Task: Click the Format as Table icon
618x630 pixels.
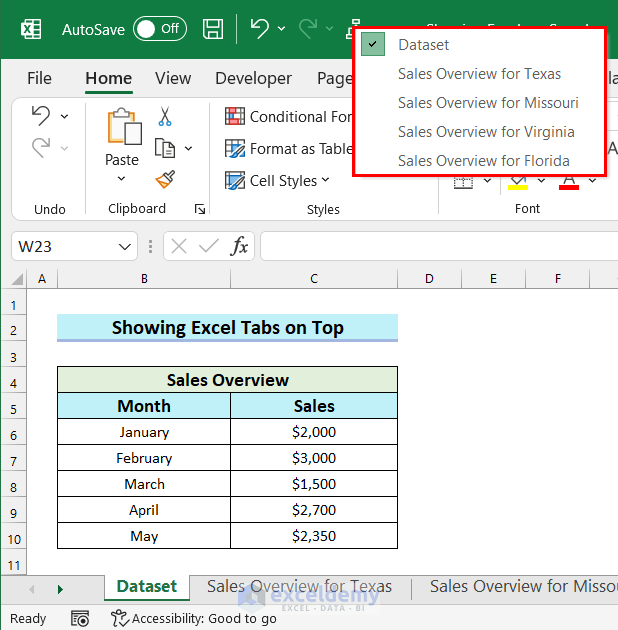Action: coord(235,149)
